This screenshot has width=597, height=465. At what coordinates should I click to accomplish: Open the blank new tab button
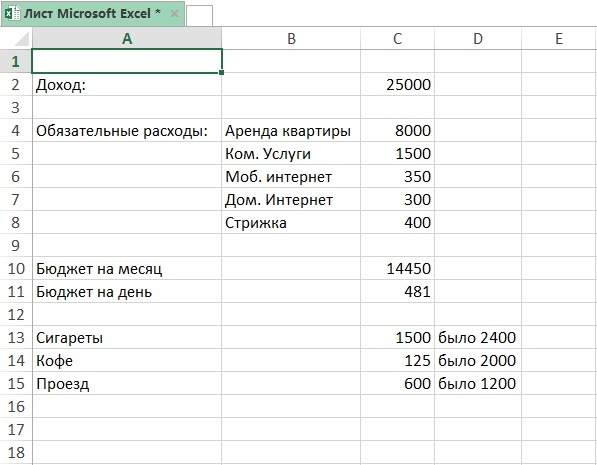200,16
